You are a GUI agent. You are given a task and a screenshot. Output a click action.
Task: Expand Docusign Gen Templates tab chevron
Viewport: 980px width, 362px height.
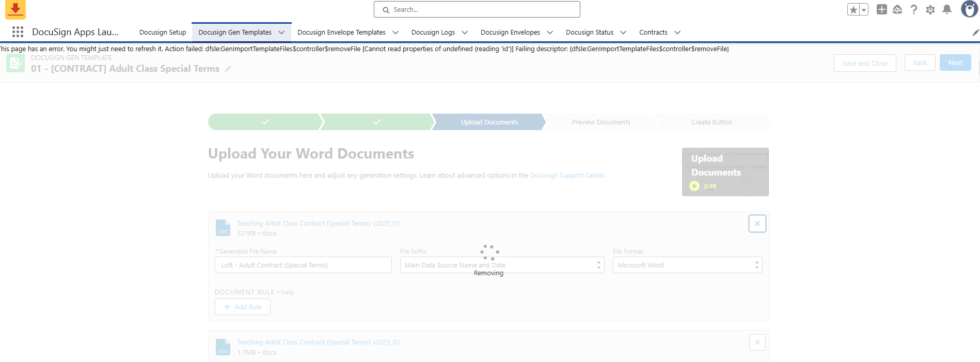281,33
